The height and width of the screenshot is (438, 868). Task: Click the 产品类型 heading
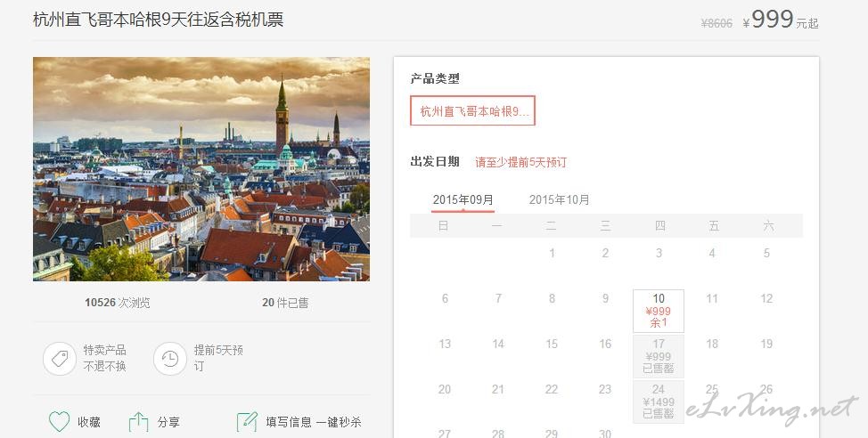click(x=435, y=79)
